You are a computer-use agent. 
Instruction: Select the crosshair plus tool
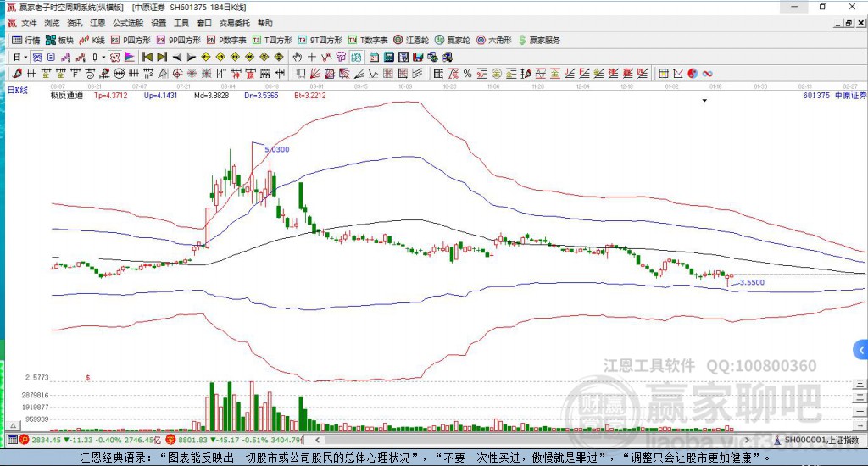click(312, 57)
